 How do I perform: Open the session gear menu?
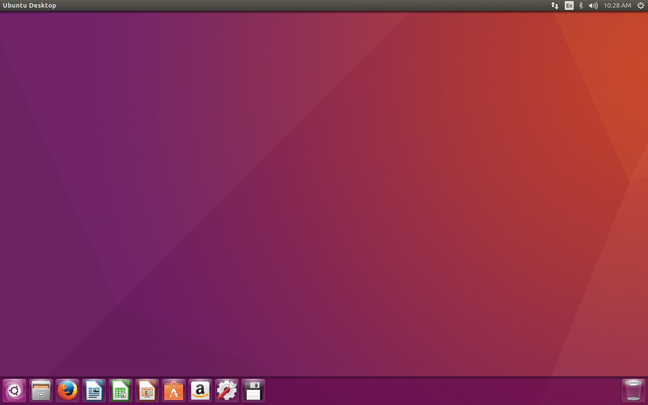(641, 5)
